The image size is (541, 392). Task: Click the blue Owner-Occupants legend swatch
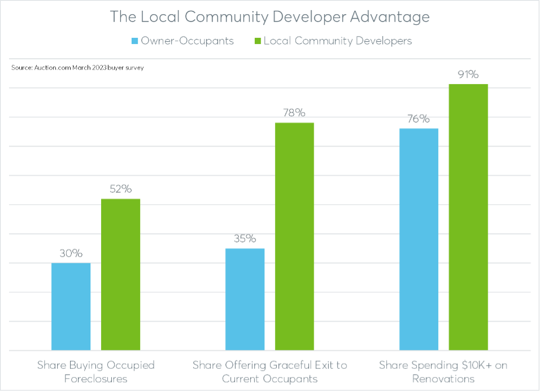click(134, 41)
